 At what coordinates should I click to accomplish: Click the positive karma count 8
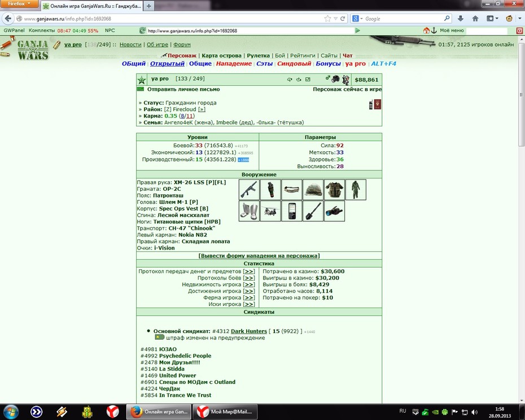pos(182,116)
